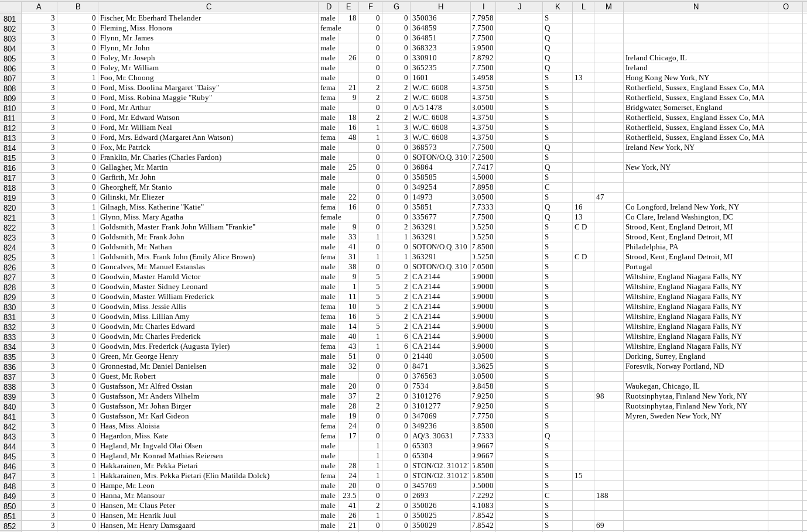Select row 825 header
The image size is (807, 532).
[10, 258]
